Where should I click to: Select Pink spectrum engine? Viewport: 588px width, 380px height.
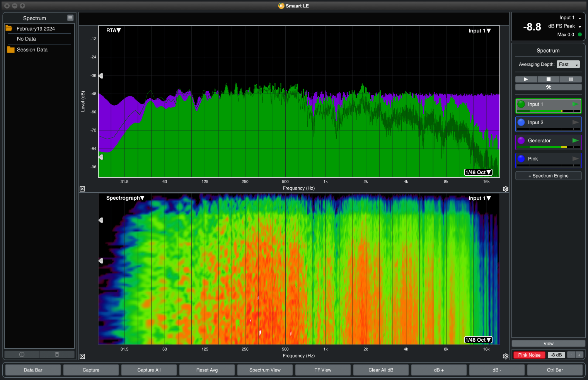pyautogui.click(x=548, y=160)
